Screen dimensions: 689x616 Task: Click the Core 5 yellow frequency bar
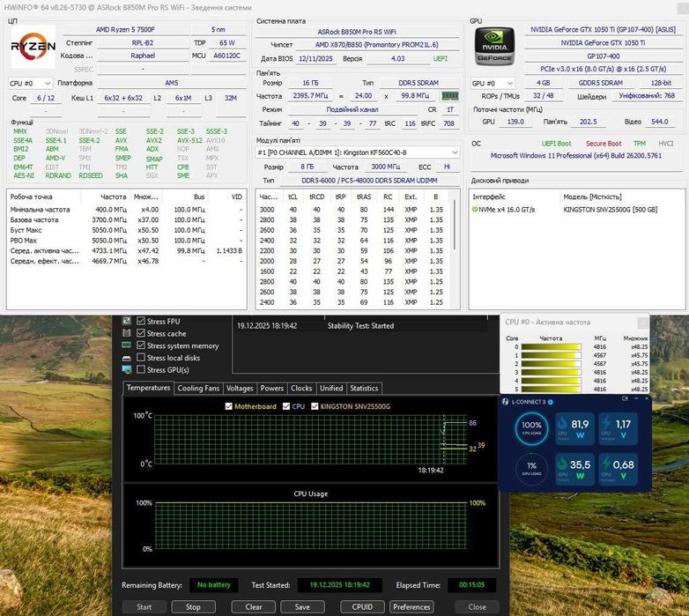(x=551, y=389)
